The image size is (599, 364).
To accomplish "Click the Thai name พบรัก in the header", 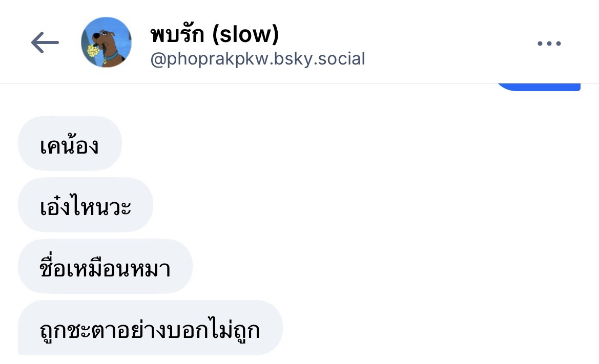I will click(x=177, y=34).
